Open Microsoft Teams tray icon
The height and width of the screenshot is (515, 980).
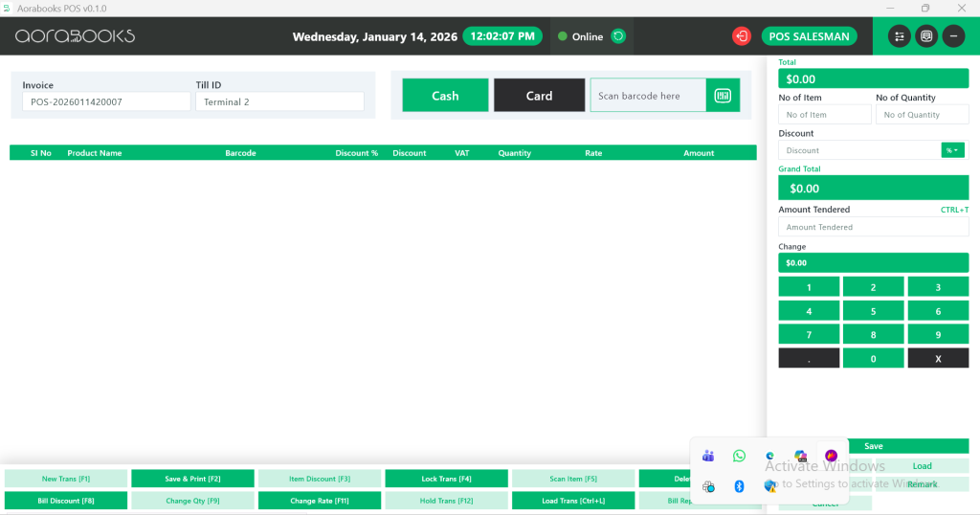[708, 457]
